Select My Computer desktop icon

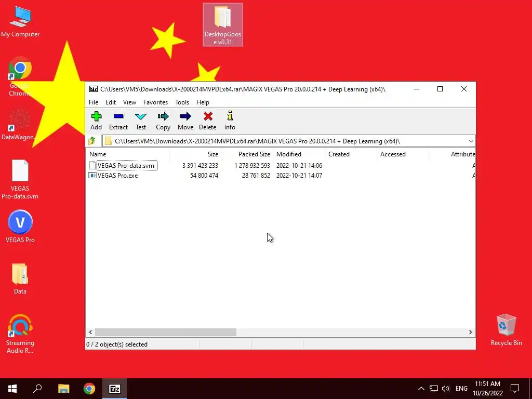pyautogui.click(x=20, y=21)
